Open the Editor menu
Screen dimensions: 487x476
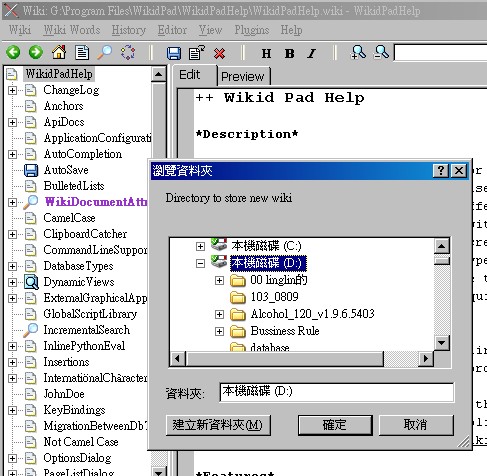point(172,30)
